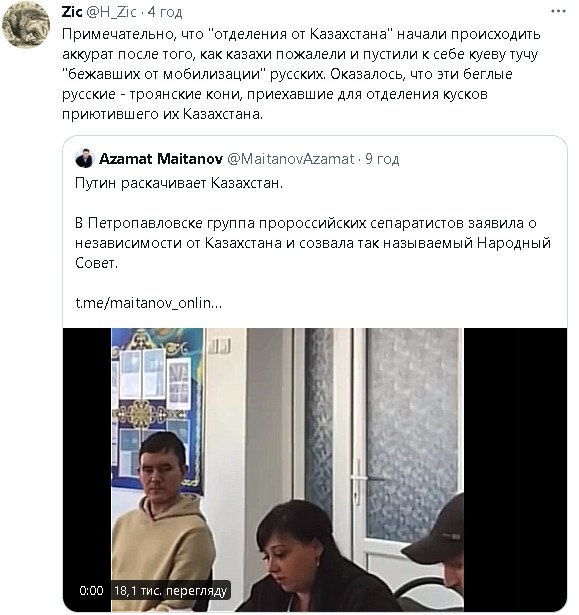Viewport: 579px width, 615px height.
Task: Play the embedded video thumbnail
Action: tap(315, 469)
